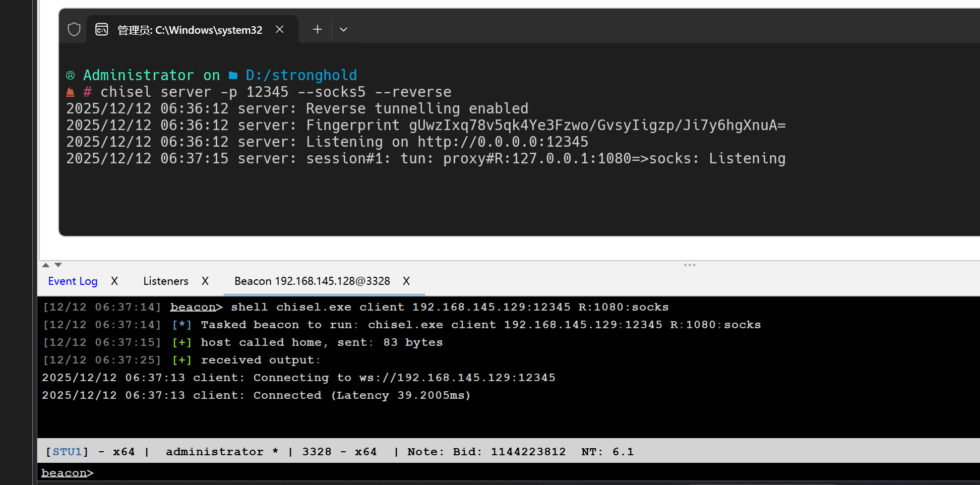Viewport: 980px width, 485px height.
Task: Click the up arrow above Event Log tab
Action: (x=46, y=265)
